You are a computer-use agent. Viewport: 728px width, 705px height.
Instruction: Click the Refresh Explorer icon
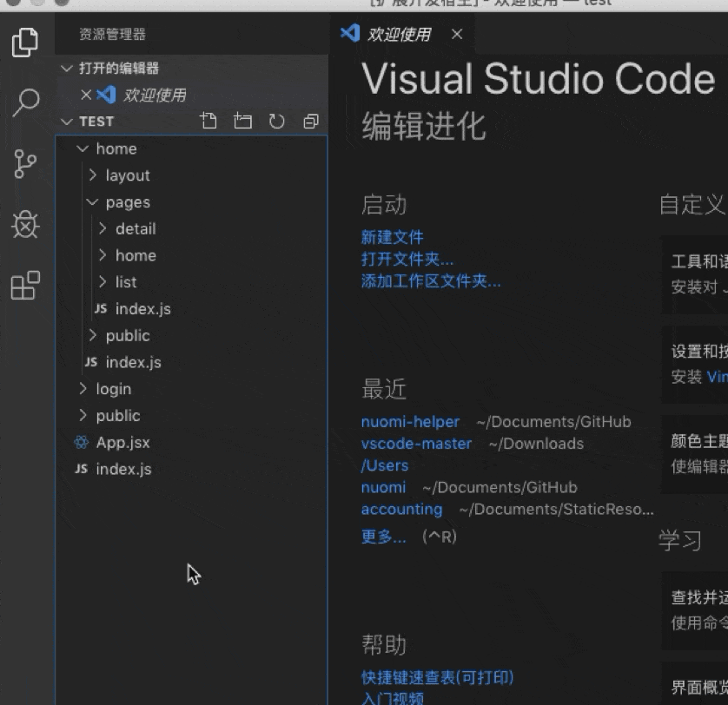click(277, 122)
